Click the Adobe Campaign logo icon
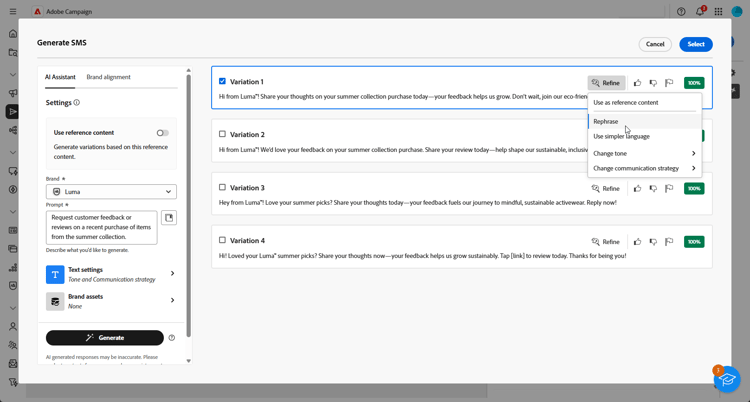Image resolution: width=750 pixels, height=402 pixels. pos(38,11)
